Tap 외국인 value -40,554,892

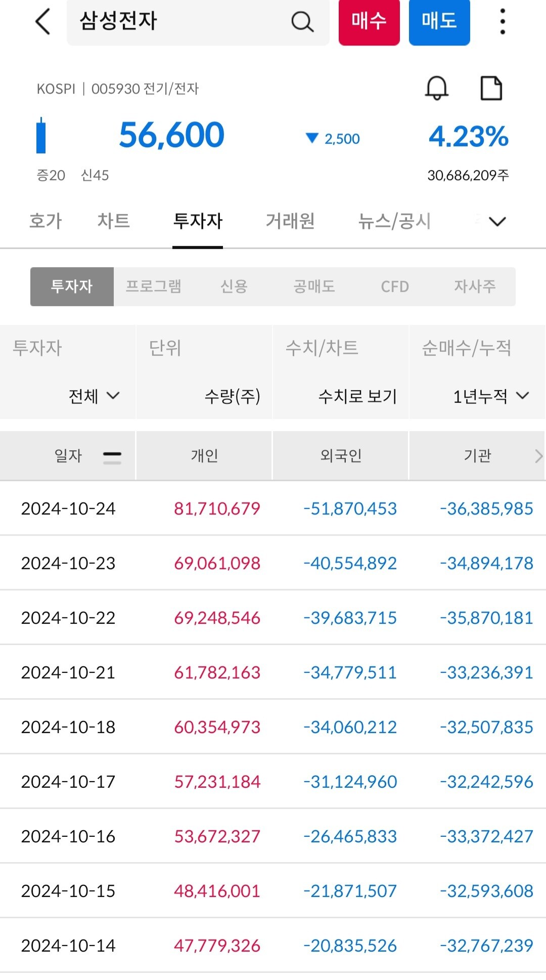(350, 563)
